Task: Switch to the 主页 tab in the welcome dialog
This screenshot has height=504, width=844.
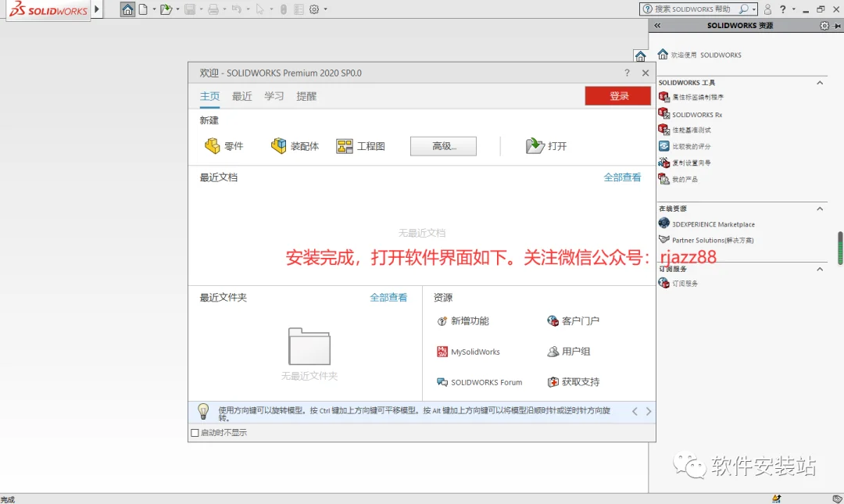Action: click(210, 96)
